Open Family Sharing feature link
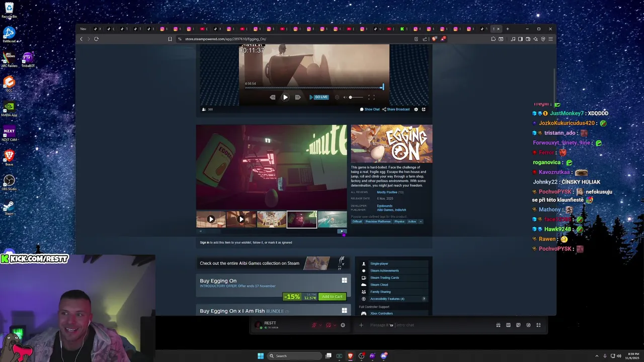Image resolution: width=644 pixels, height=362 pixels. (380, 292)
